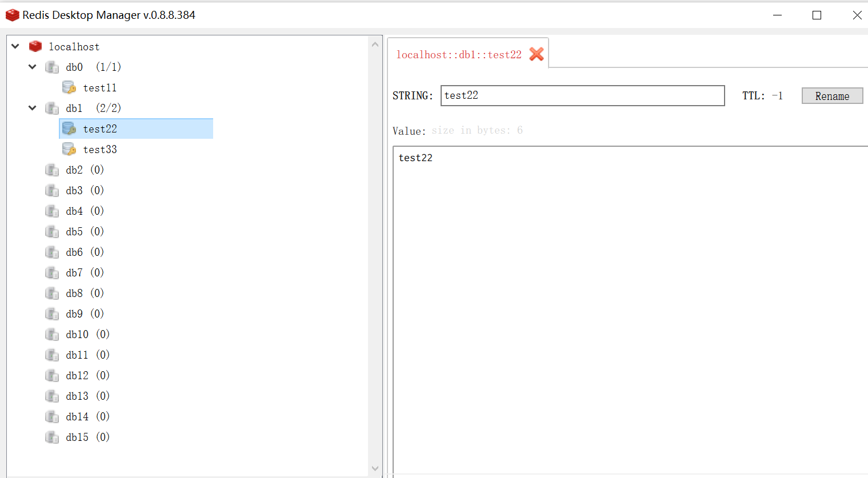868x478 pixels.
Task: Minimize the Redis Desktop Manager window
Action: [x=778, y=15]
